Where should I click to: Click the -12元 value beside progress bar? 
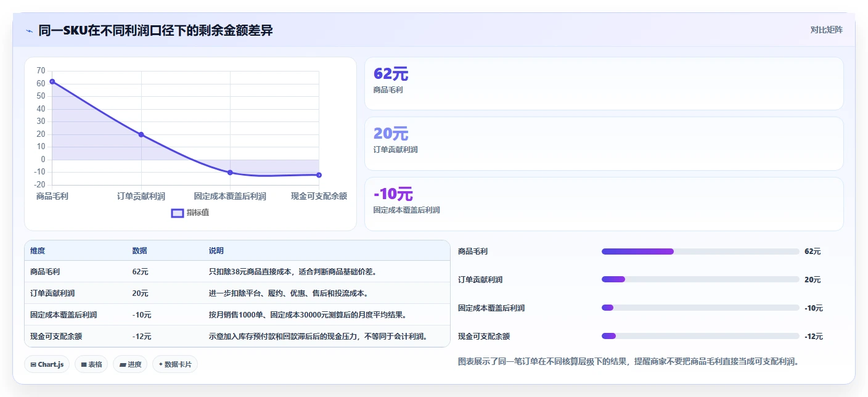814,337
